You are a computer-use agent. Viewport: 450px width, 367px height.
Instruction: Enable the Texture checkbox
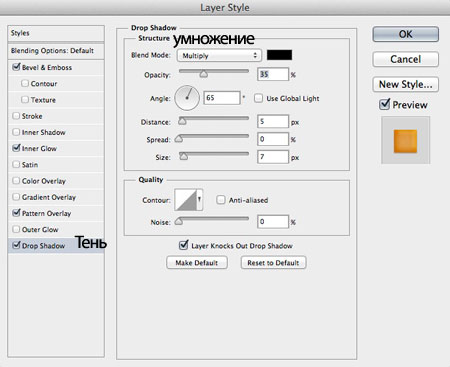coord(25,100)
